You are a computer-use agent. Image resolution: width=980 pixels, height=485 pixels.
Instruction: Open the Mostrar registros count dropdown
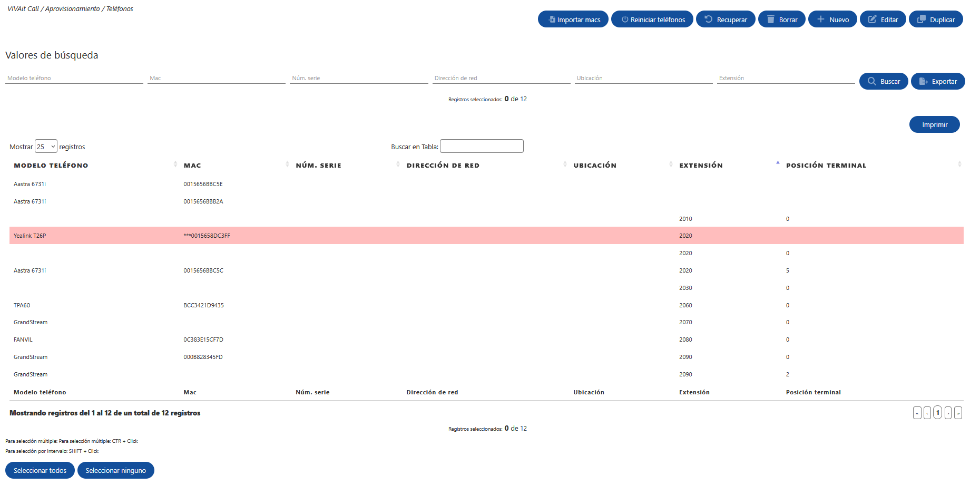coord(46,147)
